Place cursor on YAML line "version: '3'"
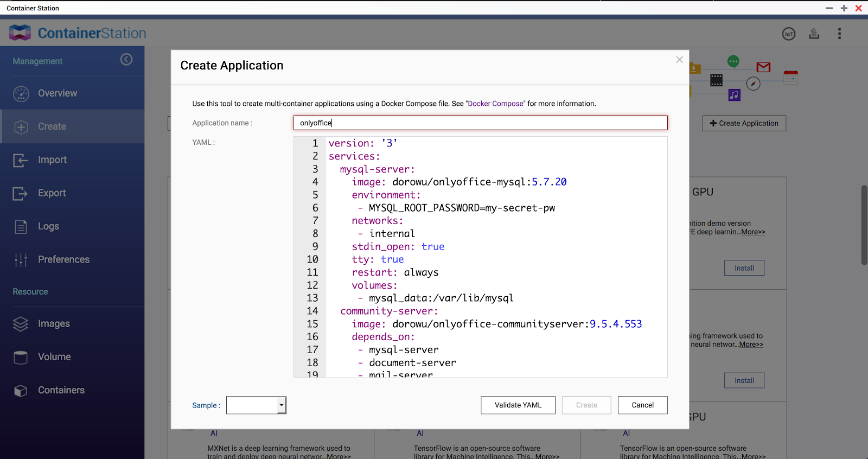Screen dimensions: 868x459 tap(363, 143)
